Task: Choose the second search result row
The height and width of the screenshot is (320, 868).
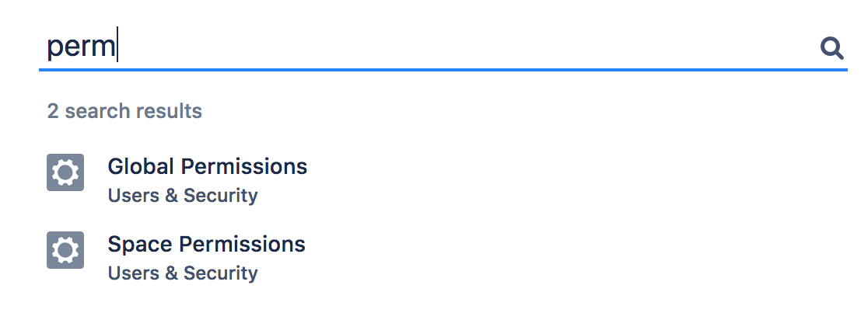Action: [x=443, y=258]
